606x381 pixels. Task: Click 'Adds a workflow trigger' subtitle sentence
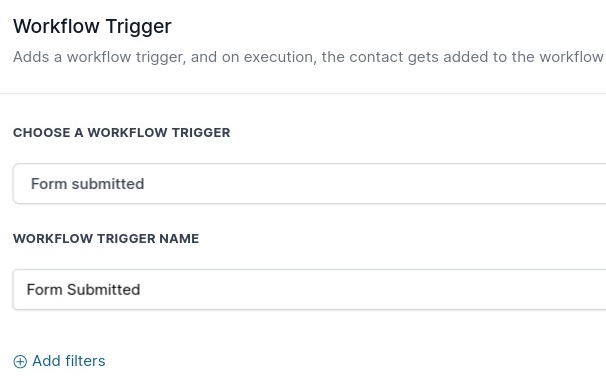(x=308, y=57)
